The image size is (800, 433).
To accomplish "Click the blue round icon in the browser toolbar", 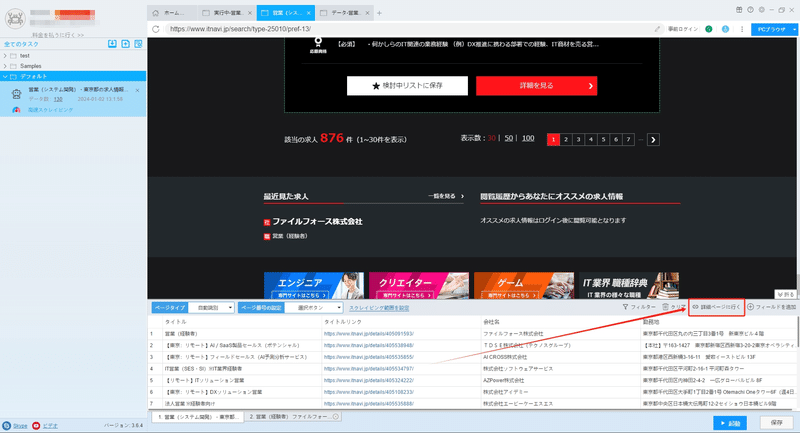I will click(725, 29).
